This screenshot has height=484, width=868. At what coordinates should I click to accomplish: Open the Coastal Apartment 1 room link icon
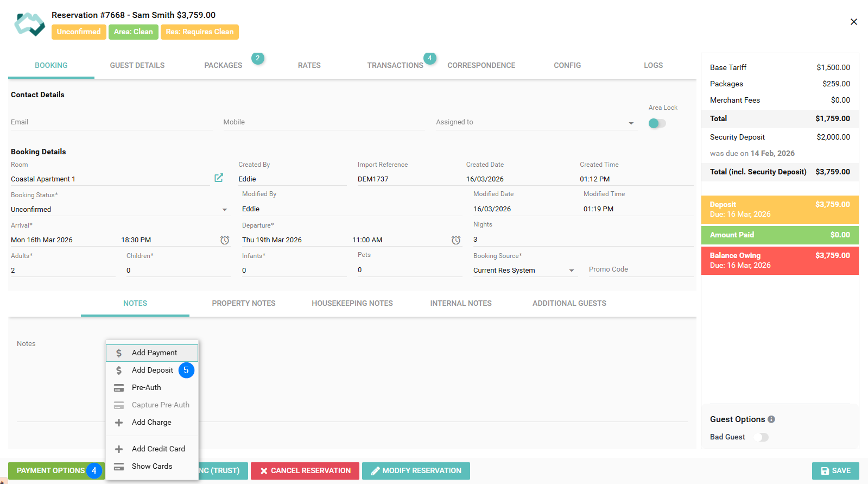coord(219,178)
